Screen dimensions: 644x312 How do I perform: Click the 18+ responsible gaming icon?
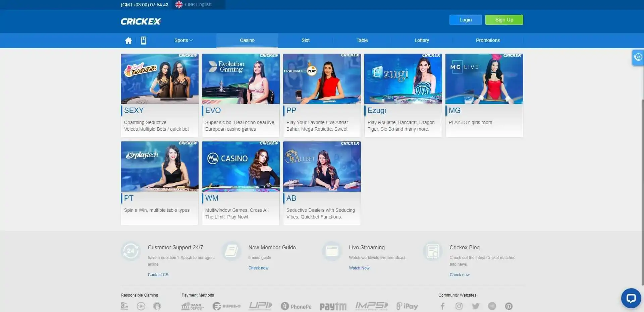point(141,306)
